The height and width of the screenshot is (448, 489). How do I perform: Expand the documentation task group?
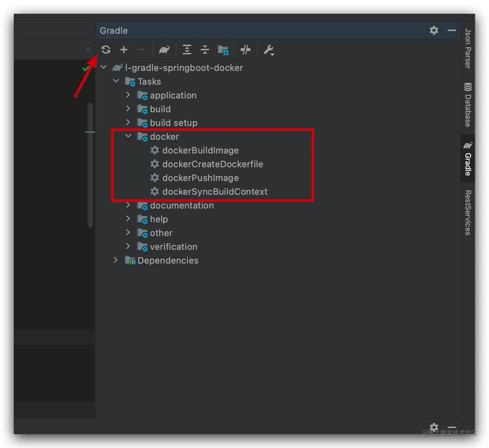click(x=128, y=205)
